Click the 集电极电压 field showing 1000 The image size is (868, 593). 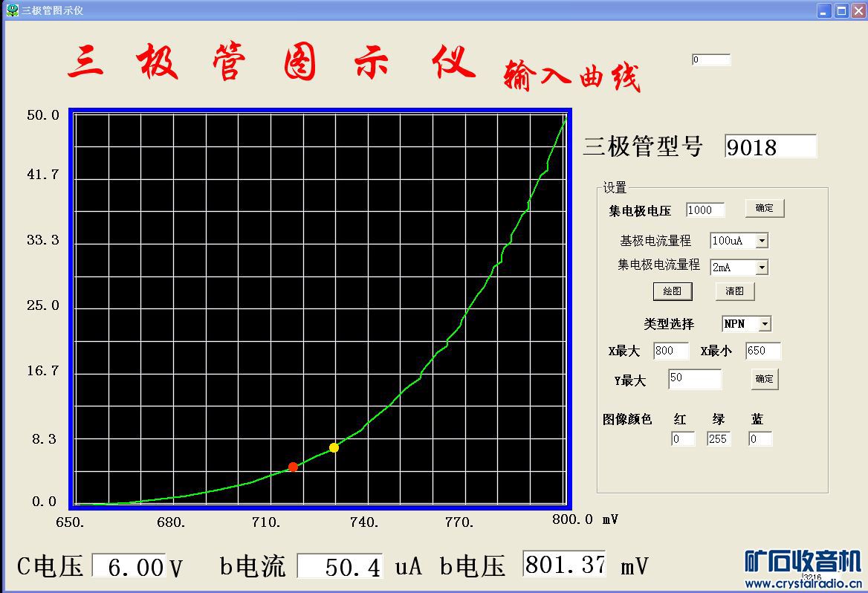(x=705, y=210)
